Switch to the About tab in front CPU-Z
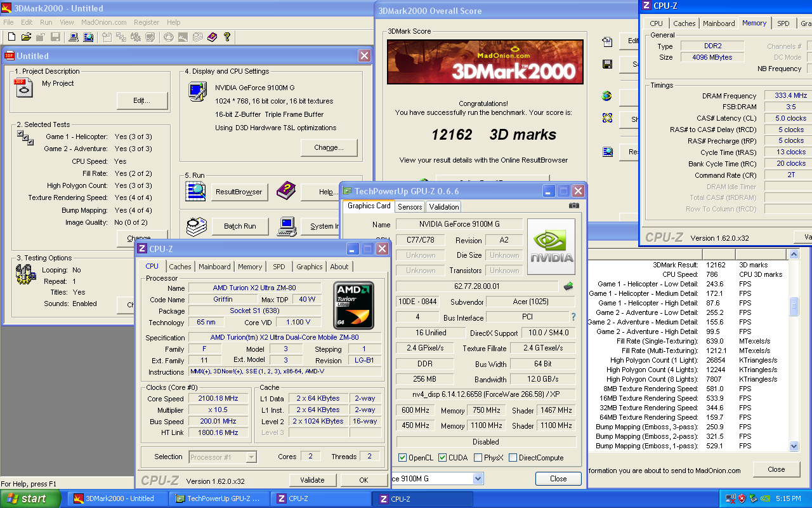The image size is (812, 508). pyautogui.click(x=339, y=267)
